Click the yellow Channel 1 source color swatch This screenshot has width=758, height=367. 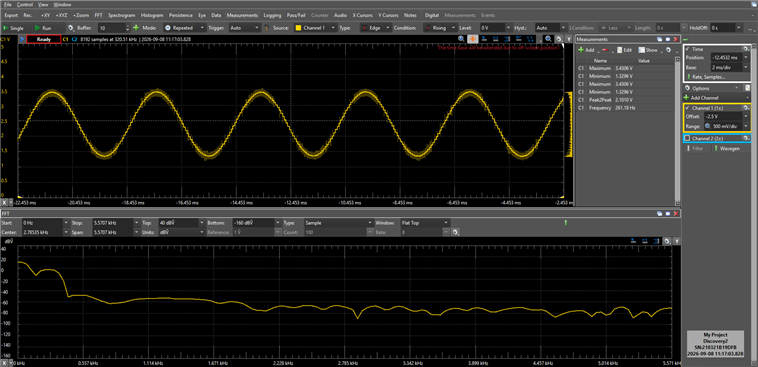(x=298, y=28)
